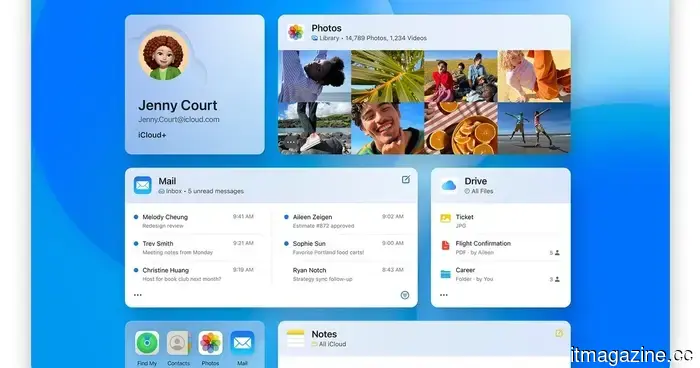The width and height of the screenshot is (700, 368).
Task: Open photo options on rocks photo
Action: pyautogui.click(x=291, y=142)
